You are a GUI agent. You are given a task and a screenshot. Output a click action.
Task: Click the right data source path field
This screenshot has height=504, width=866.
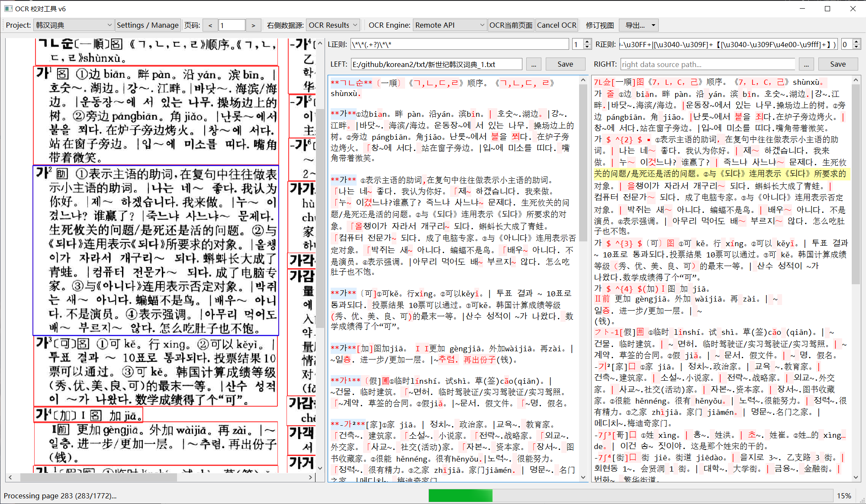point(707,64)
